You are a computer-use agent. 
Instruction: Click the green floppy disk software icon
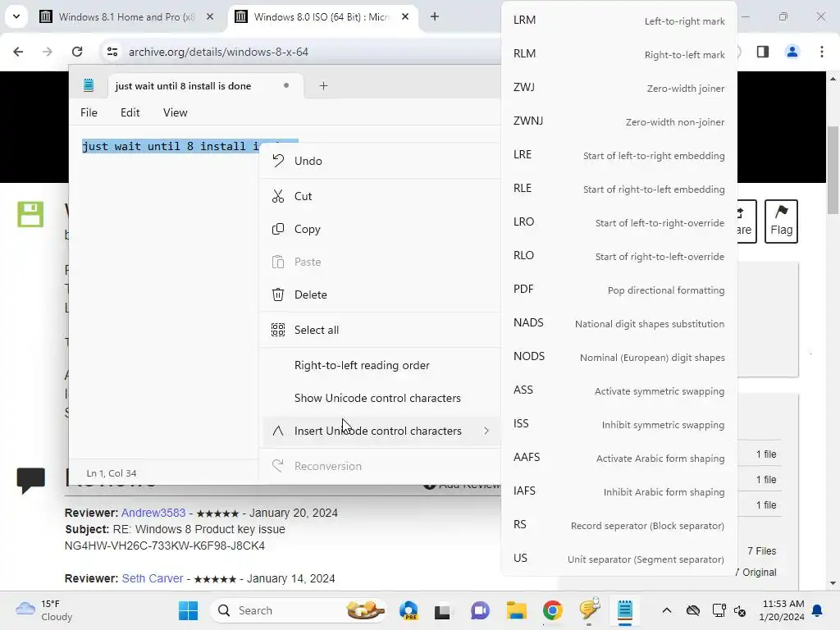click(x=30, y=214)
